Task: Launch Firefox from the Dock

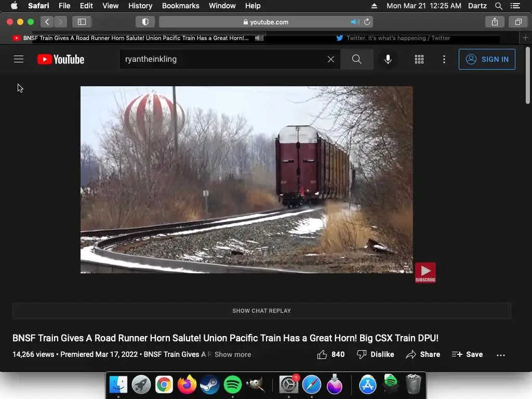Action: click(187, 384)
